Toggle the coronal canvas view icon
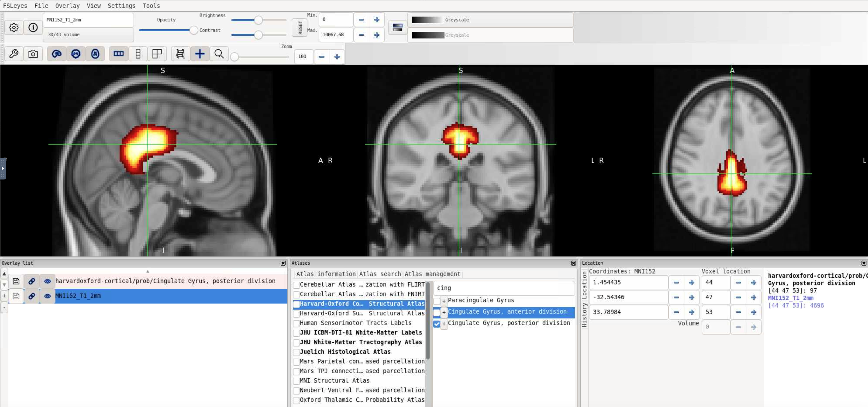This screenshot has height=407, width=868. click(x=76, y=54)
